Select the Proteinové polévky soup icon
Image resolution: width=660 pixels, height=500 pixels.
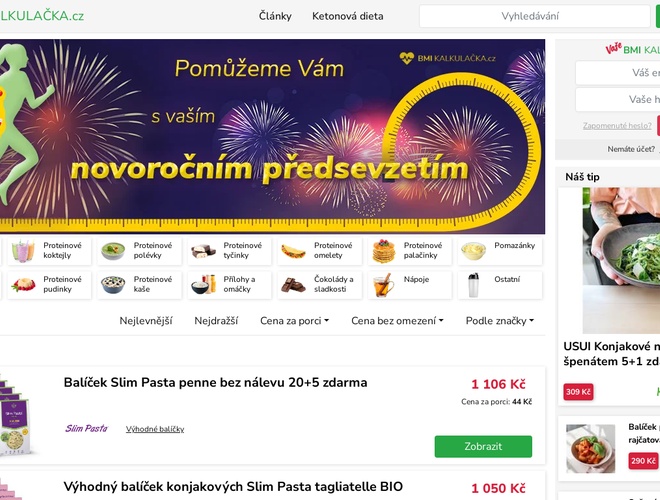(x=113, y=251)
